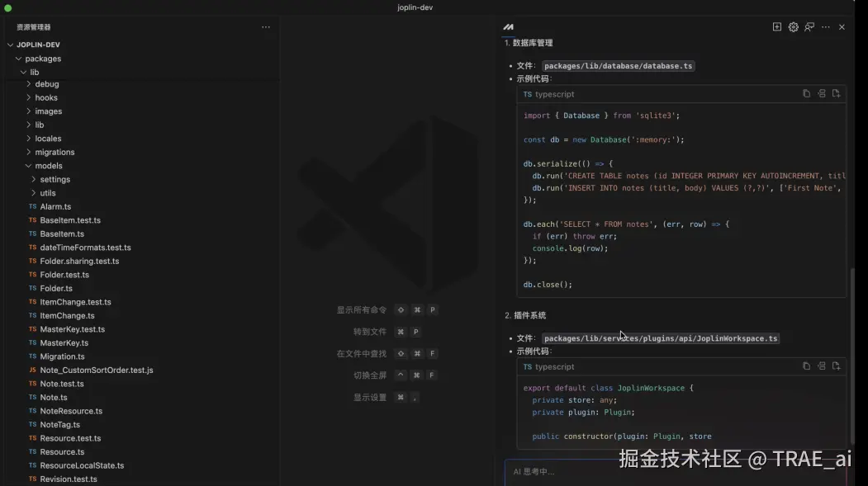The image size is (868, 486).
Task: Open the Revision.test.ts file
Action: [68, 479]
